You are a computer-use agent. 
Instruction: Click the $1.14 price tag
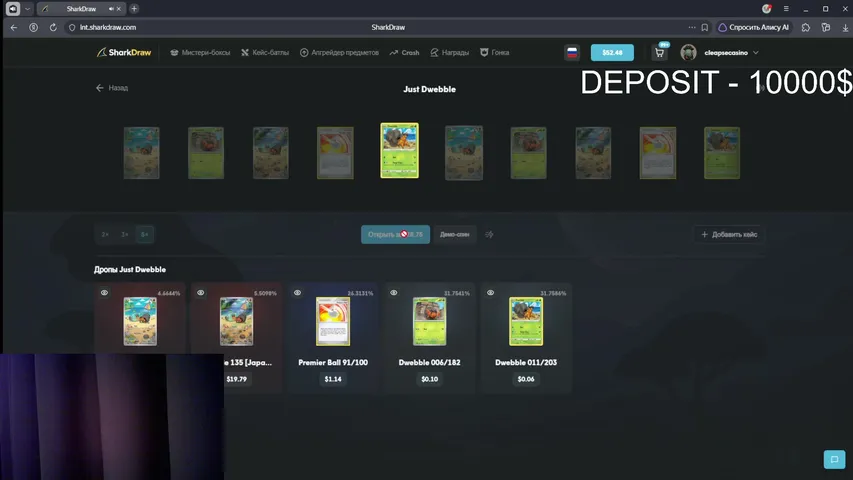point(333,379)
